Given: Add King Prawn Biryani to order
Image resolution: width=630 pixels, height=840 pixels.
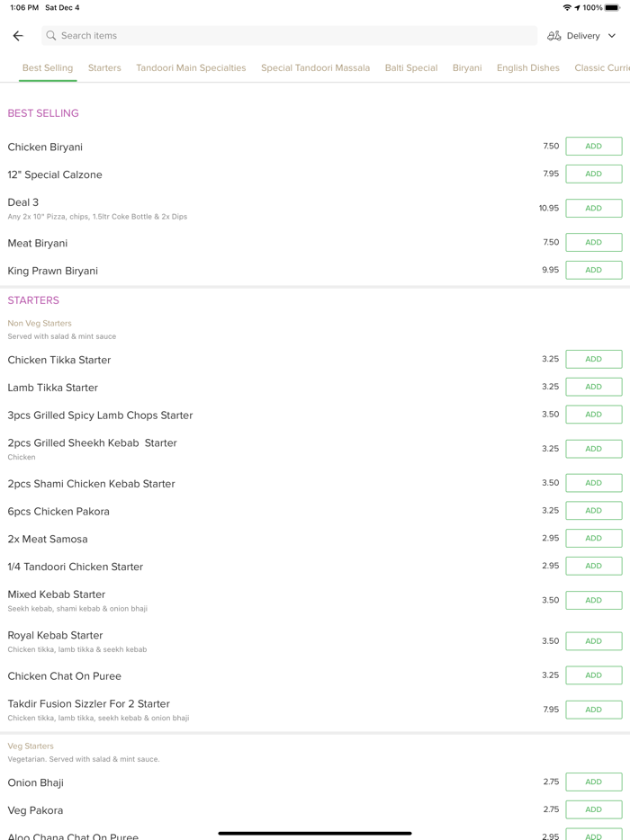Looking at the screenshot, I should point(593,270).
